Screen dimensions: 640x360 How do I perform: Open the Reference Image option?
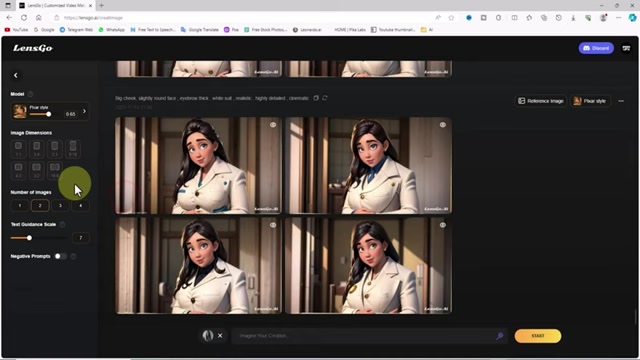(x=541, y=101)
